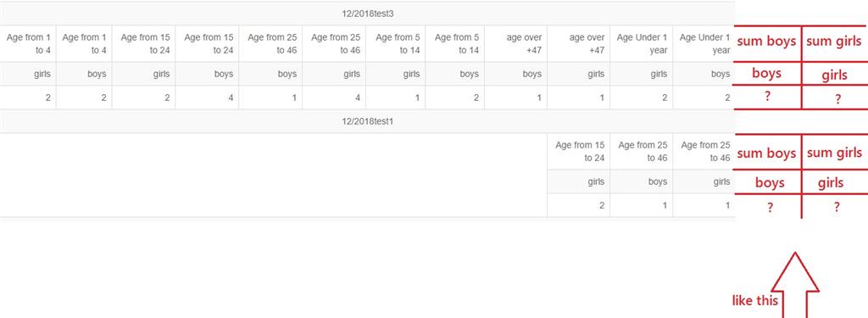The height and width of the screenshot is (318, 868).
Task: Select first 'sum girls' red header cell
Action: [x=834, y=41]
